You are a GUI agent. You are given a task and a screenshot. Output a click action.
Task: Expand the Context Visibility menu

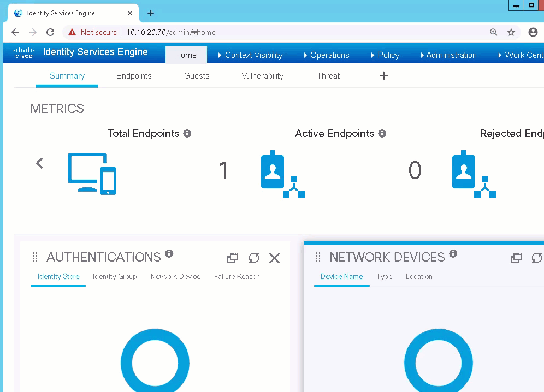(x=250, y=55)
